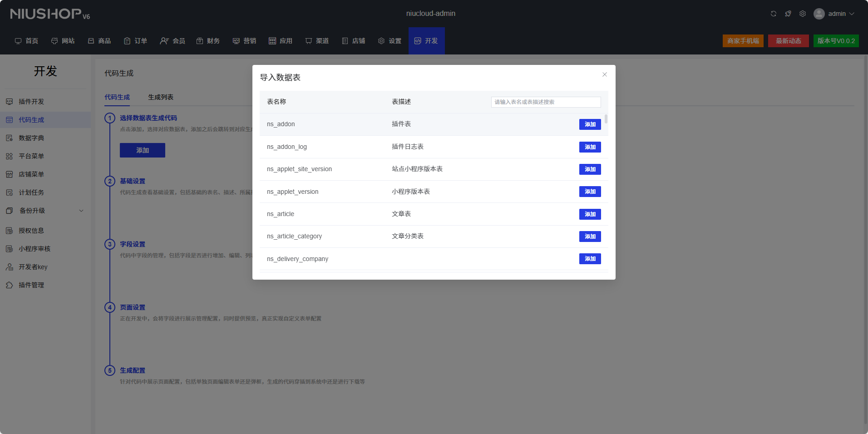Switch to the 生成列表 tab
868x434 pixels.
161,97
